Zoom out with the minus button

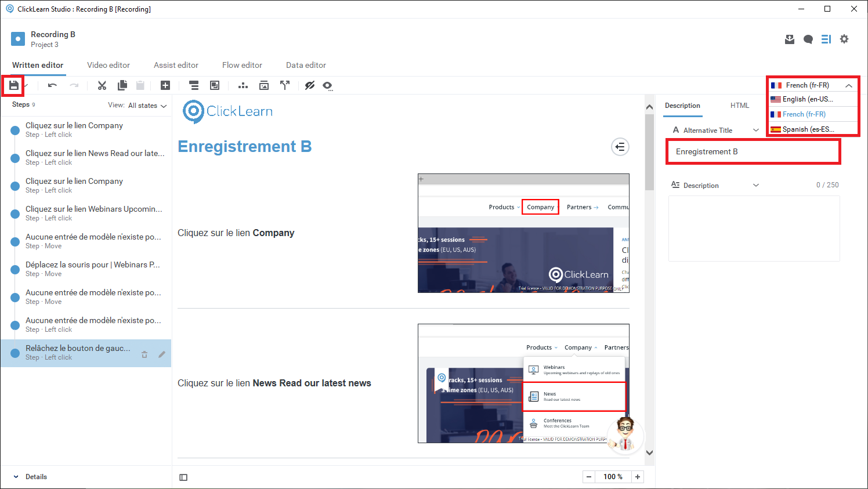point(589,477)
